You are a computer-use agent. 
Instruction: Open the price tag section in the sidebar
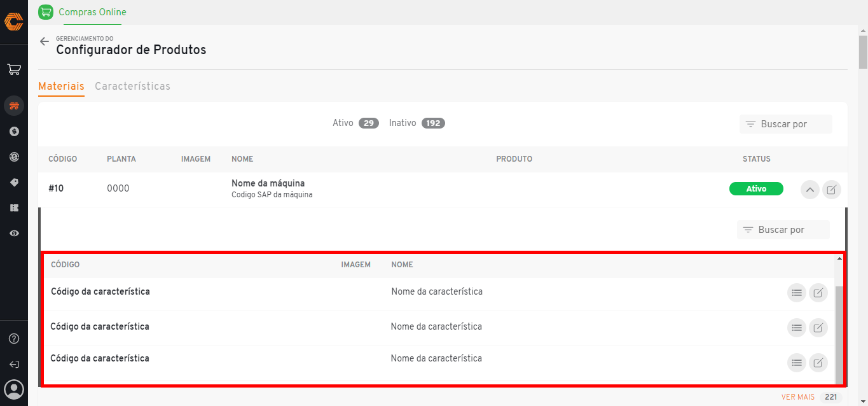tap(14, 183)
